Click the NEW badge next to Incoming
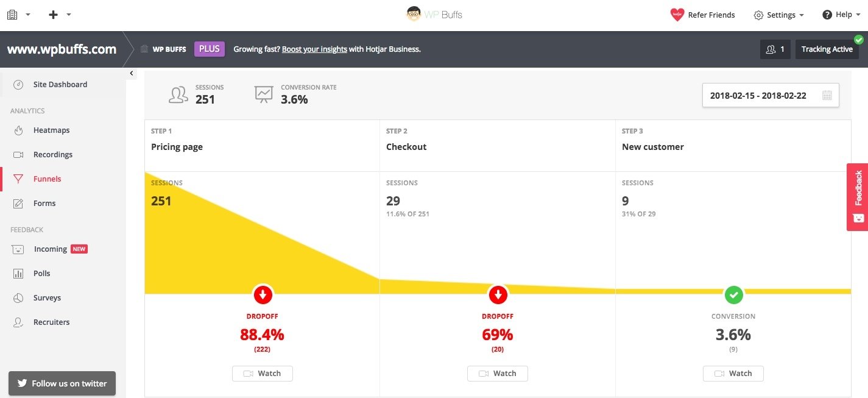This screenshot has width=868, height=398. 79,249
